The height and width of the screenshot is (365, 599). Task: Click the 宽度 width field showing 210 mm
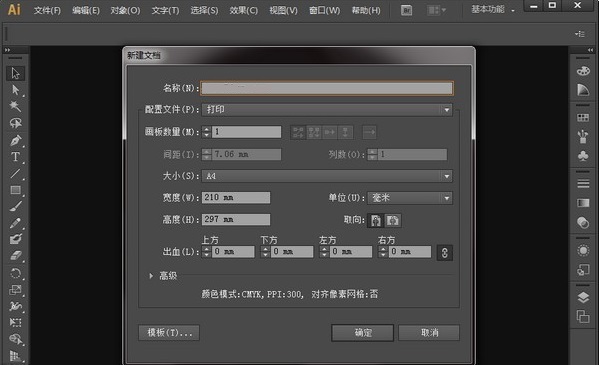point(236,198)
